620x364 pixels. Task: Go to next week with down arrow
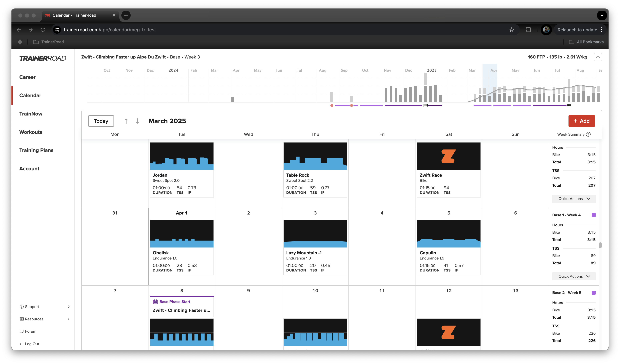[x=137, y=121]
